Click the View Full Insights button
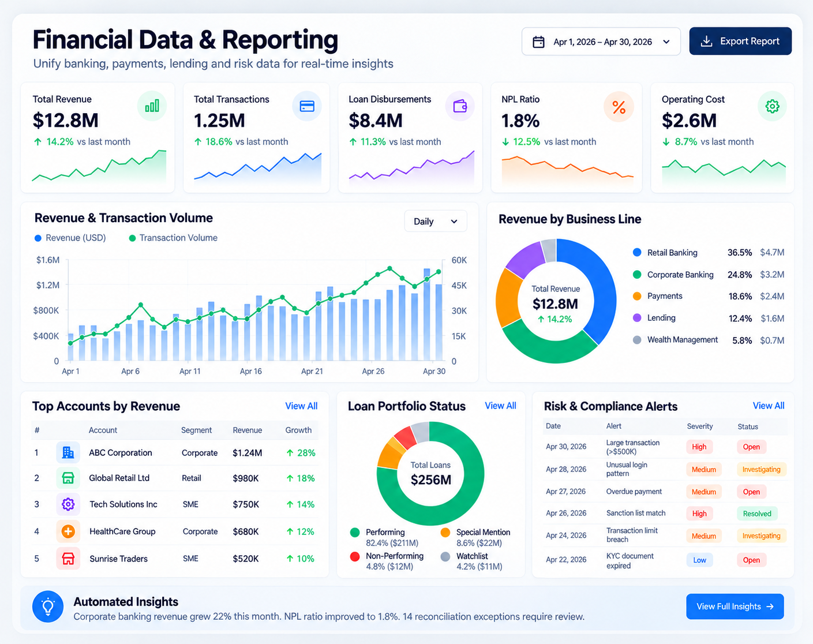The image size is (813, 644). (x=735, y=606)
